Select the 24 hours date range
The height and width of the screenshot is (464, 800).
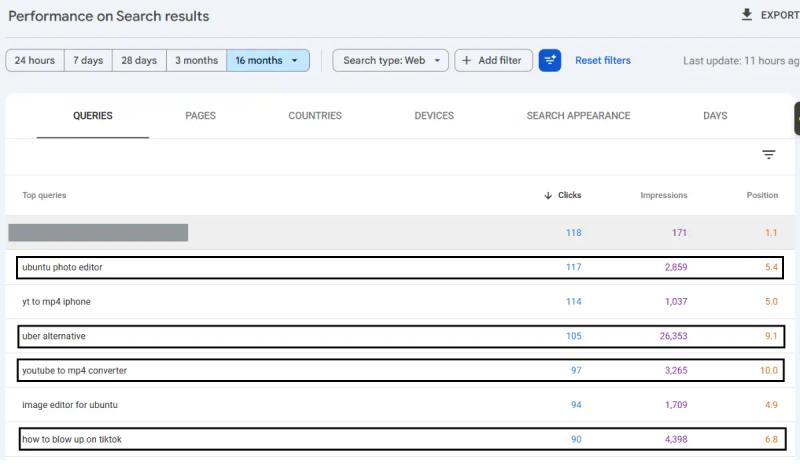(x=35, y=60)
